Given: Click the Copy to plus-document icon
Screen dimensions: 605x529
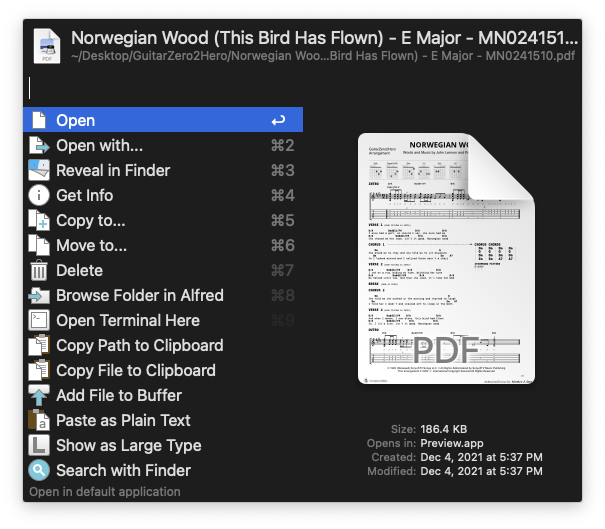Looking at the screenshot, I should (39, 220).
